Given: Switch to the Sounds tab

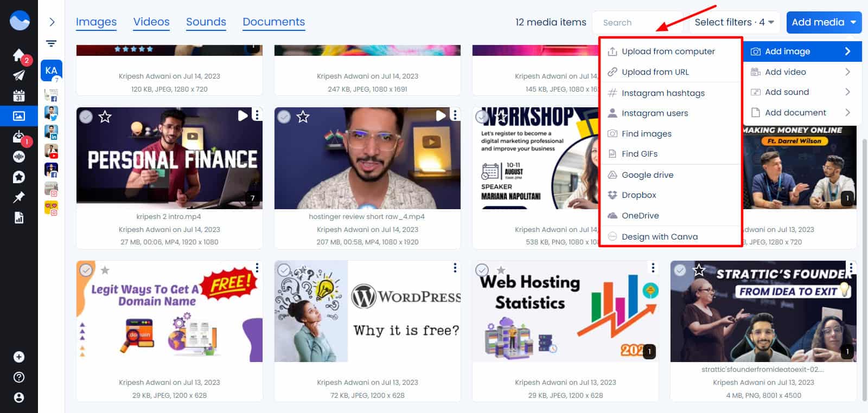Looking at the screenshot, I should [x=206, y=22].
